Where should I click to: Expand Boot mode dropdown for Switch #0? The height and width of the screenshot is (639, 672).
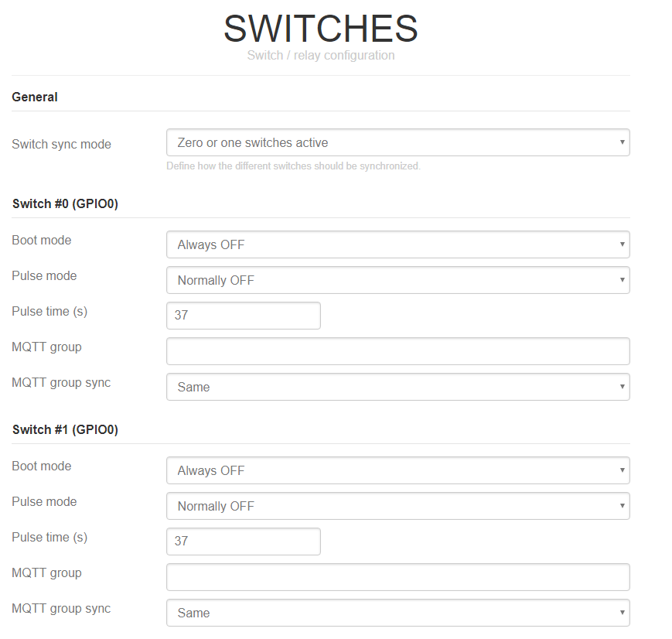click(397, 244)
